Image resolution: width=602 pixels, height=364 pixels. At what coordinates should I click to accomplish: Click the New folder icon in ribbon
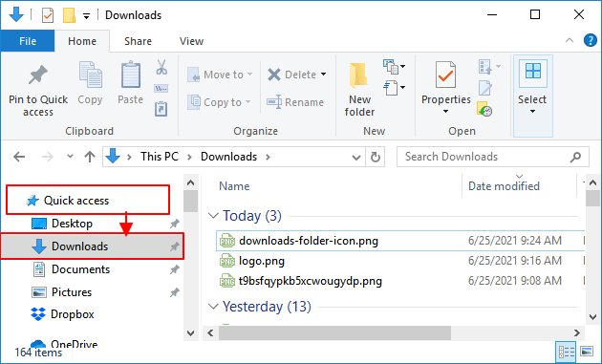point(358,75)
